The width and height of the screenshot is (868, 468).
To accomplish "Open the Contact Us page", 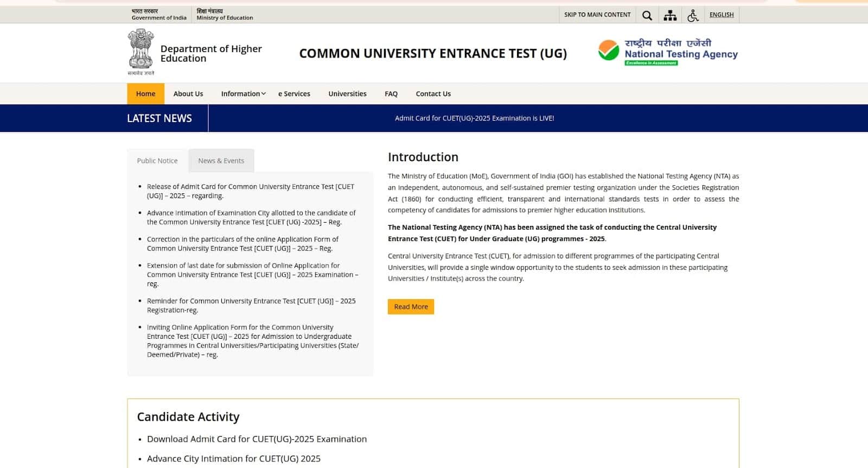I will point(433,94).
